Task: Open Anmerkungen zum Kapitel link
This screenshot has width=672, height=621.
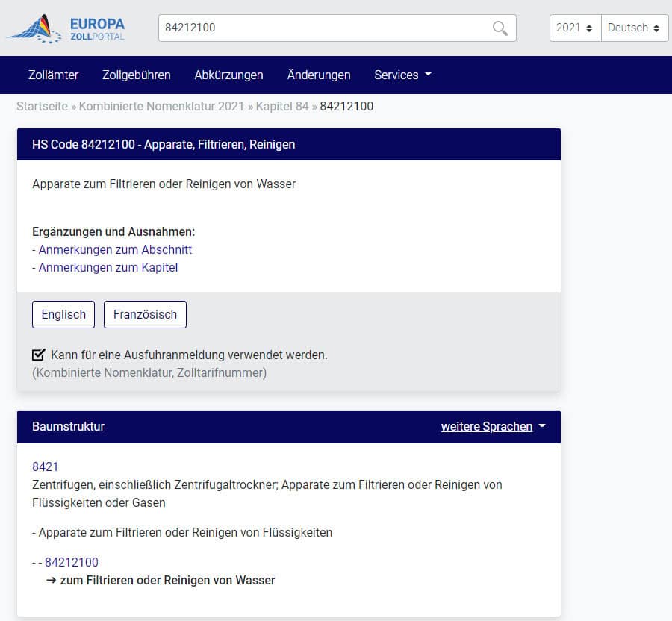Action: click(108, 267)
